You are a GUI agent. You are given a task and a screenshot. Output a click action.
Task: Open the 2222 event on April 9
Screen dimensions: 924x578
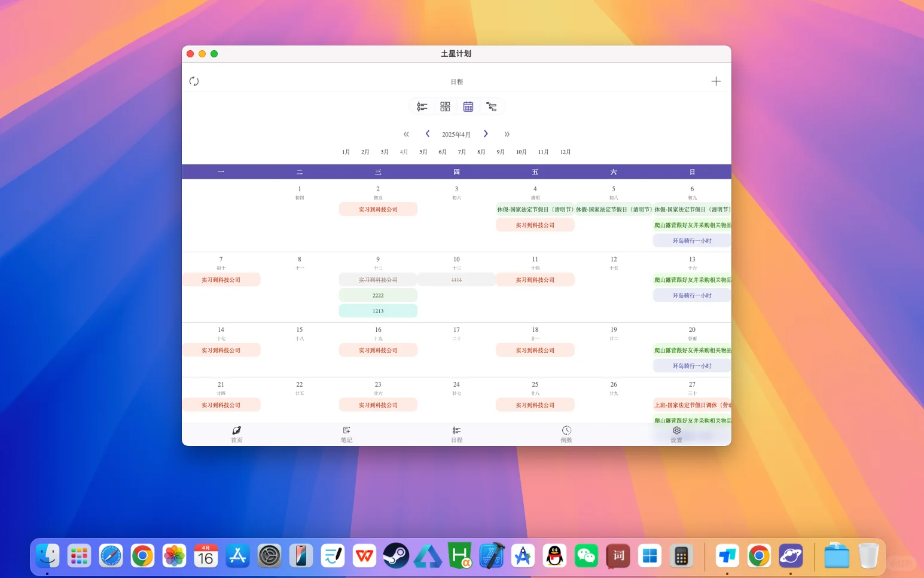pos(378,295)
